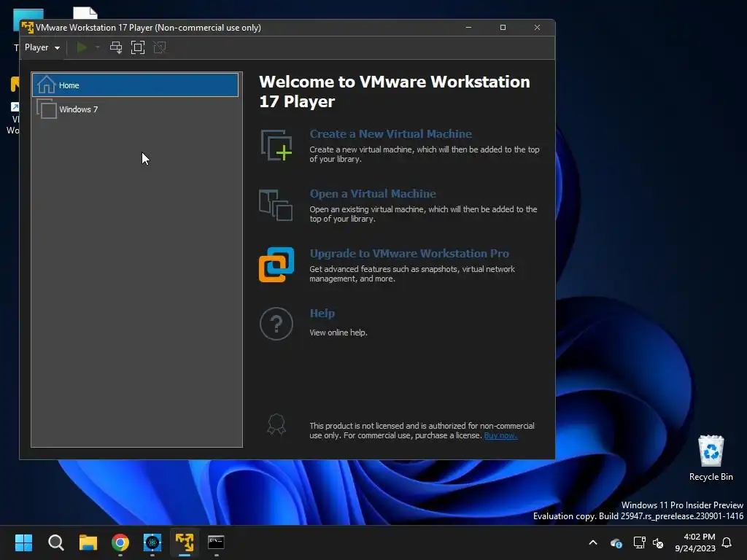Click VMware Player taskbar icon
The width and height of the screenshot is (747, 560).
tap(185, 542)
